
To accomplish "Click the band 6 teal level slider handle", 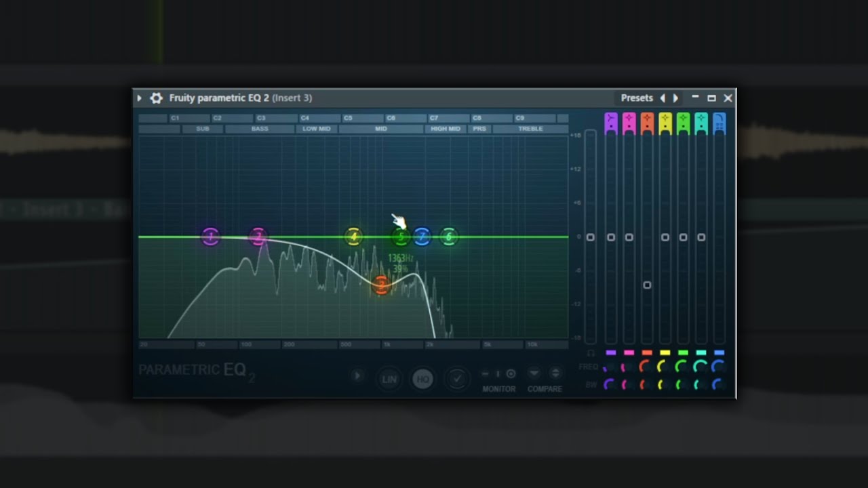I will pos(701,237).
